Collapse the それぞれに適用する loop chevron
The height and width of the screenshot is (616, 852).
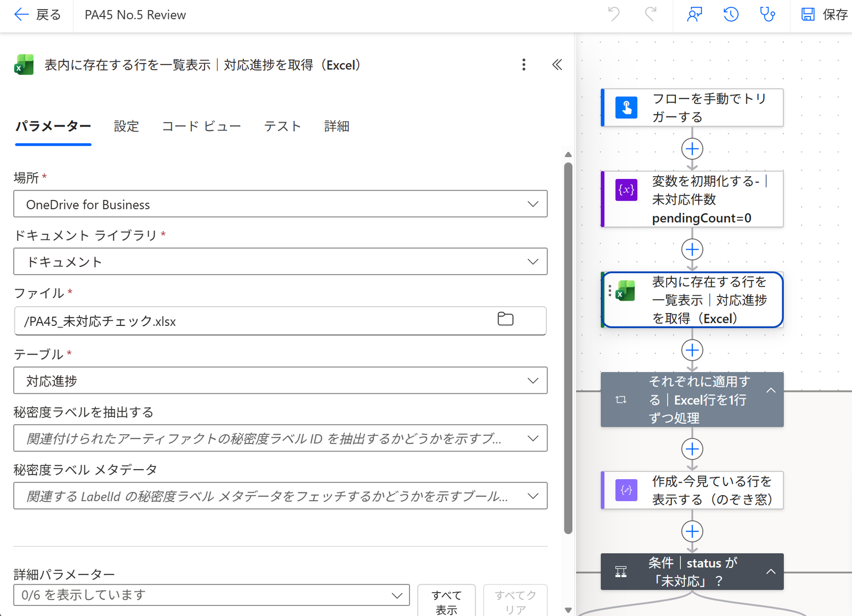tap(771, 390)
